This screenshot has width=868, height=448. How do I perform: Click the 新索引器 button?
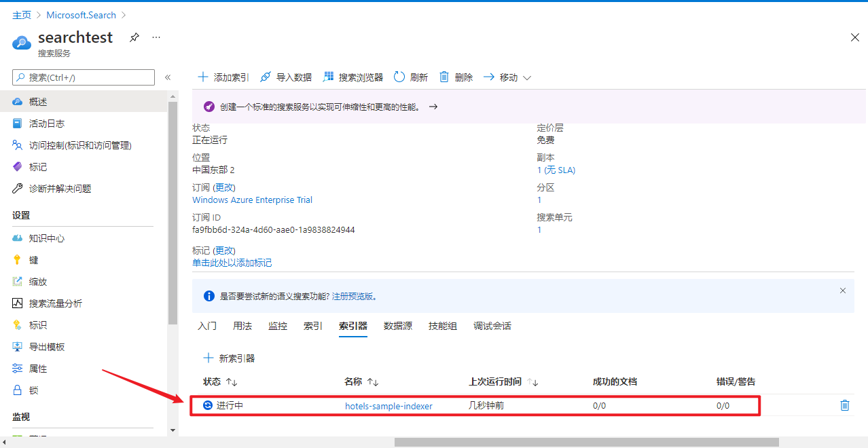click(229, 358)
